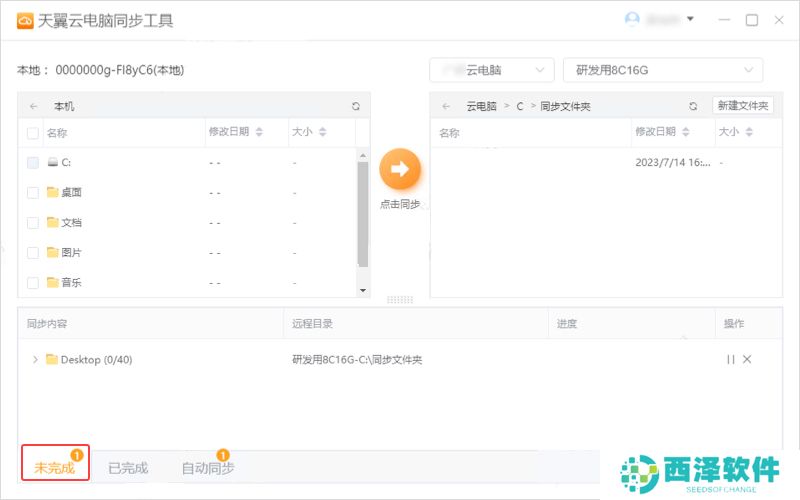800x500 pixels.
Task: Go back in the cloud computer panel
Action: pos(446,106)
